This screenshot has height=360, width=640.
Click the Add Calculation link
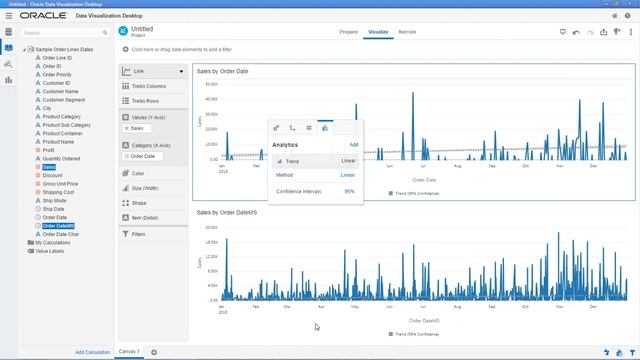point(92,352)
